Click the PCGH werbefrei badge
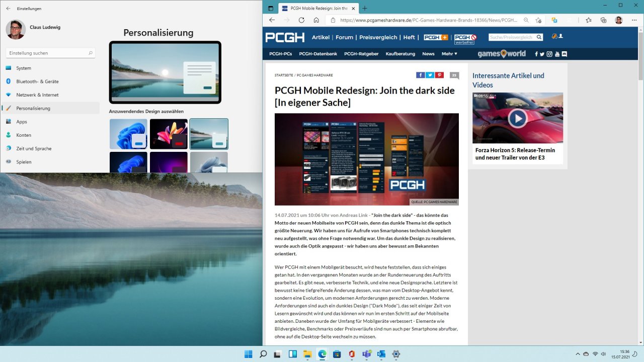 (x=465, y=39)
